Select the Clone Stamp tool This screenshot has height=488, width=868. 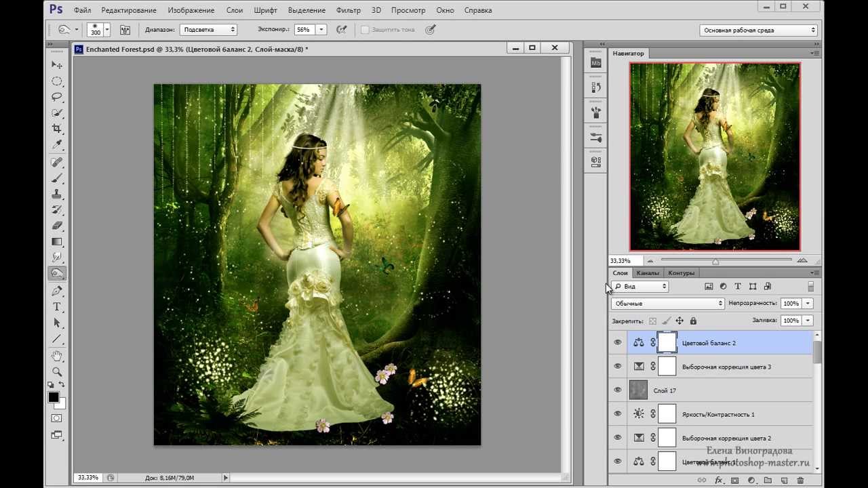click(x=57, y=194)
